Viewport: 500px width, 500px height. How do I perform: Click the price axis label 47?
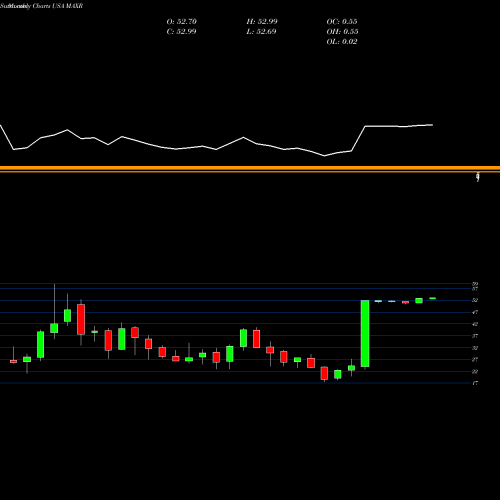click(475, 312)
